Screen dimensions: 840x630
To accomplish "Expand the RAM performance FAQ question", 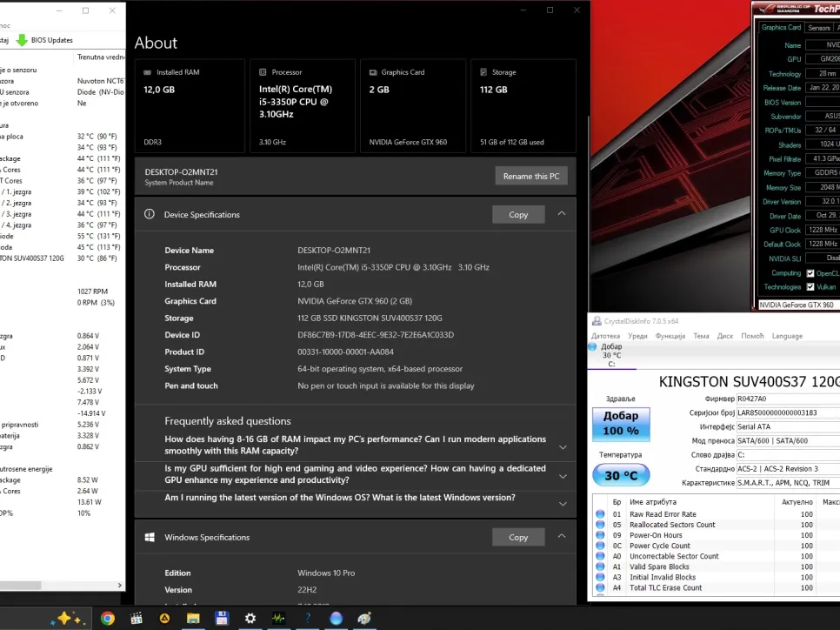I will 562,446.
